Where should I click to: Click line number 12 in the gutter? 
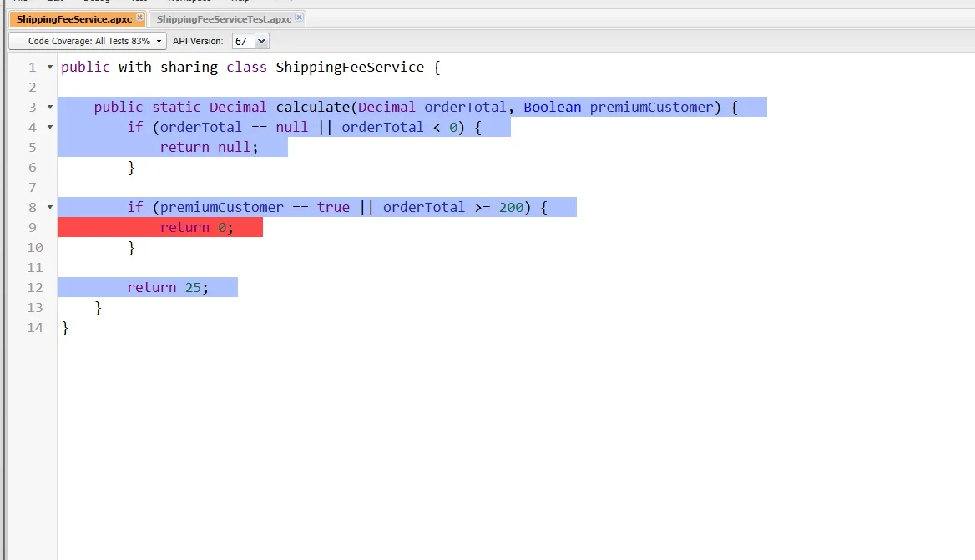point(35,288)
